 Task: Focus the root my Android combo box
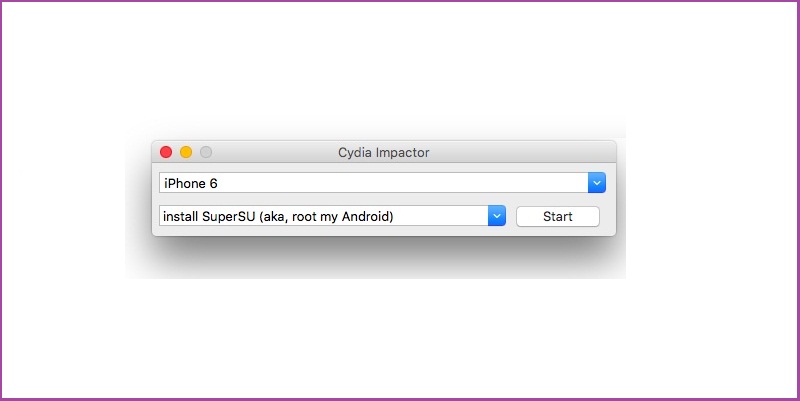pyautogui.click(x=320, y=216)
